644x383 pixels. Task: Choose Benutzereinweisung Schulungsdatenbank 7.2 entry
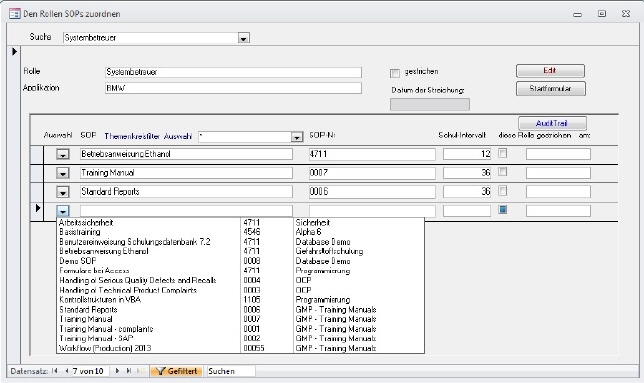(x=240, y=242)
